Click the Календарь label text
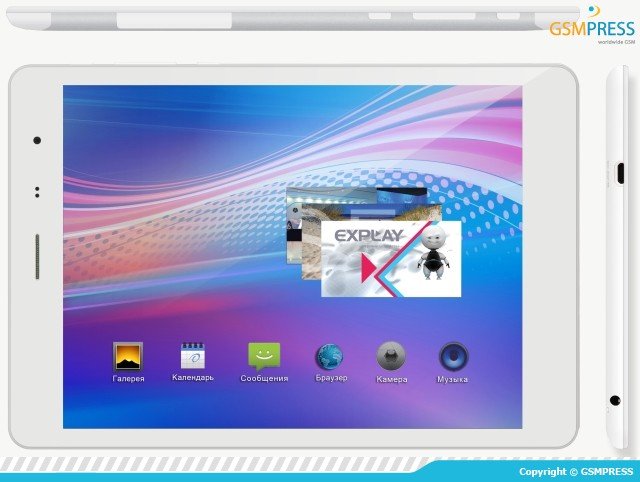 click(193, 378)
